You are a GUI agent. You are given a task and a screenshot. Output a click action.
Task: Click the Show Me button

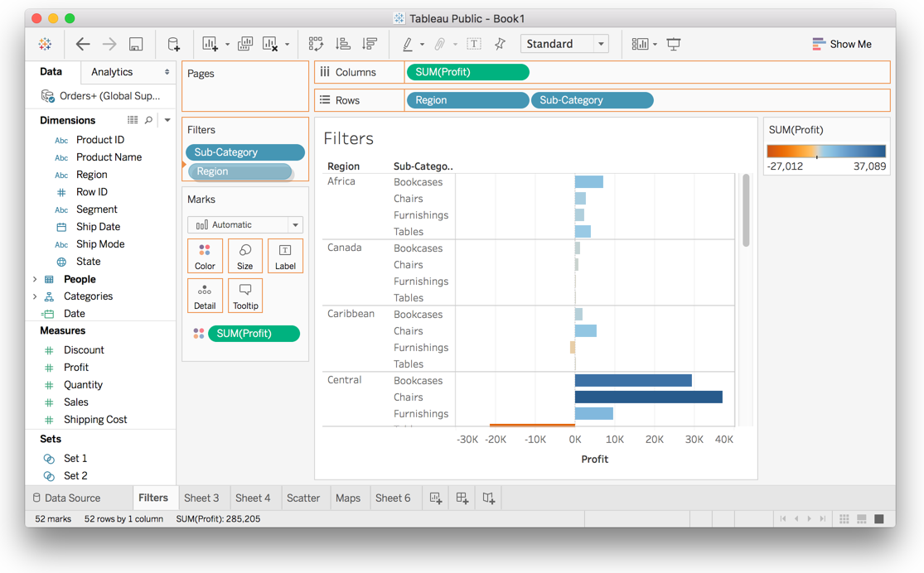tap(842, 44)
